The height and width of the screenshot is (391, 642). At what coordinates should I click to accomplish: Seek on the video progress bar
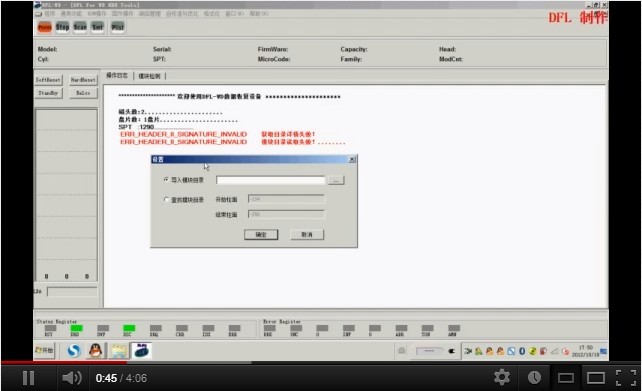pos(321,362)
